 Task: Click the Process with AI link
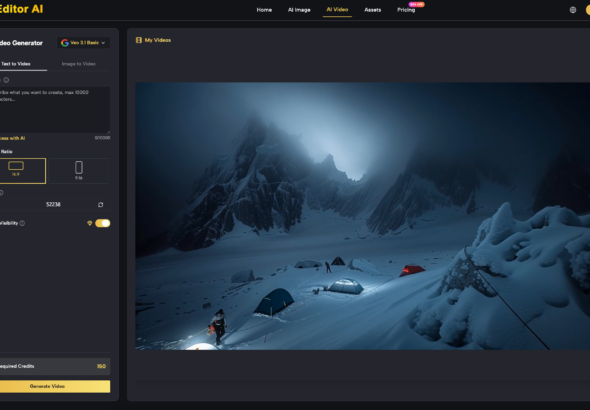point(13,138)
